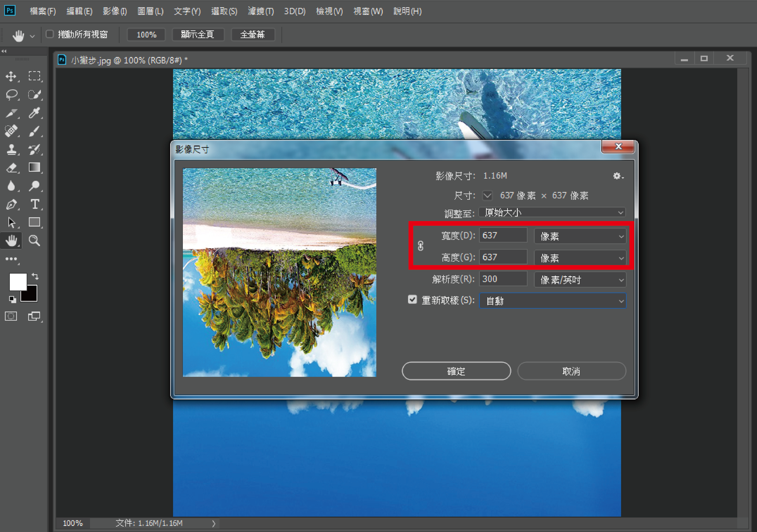Swap foreground and background colors
757x532 pixels.
point(35,276)
